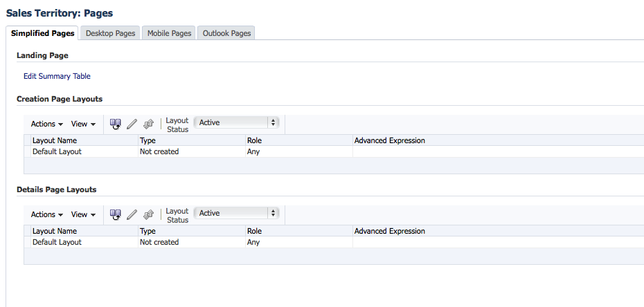The height and width of the screenshot is (307, 644).
Task: Click Advanced Expression column header in Creation table
Action: pos(389,140)
